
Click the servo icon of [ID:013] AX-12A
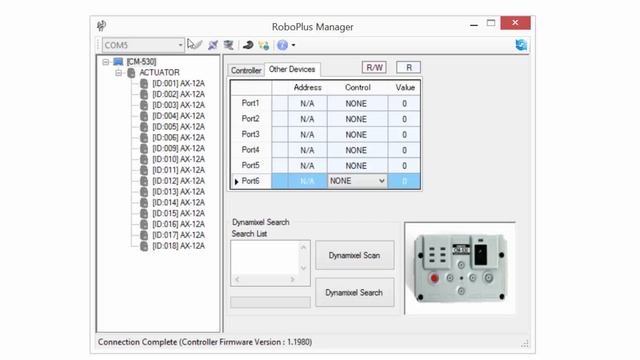[144, 192]
